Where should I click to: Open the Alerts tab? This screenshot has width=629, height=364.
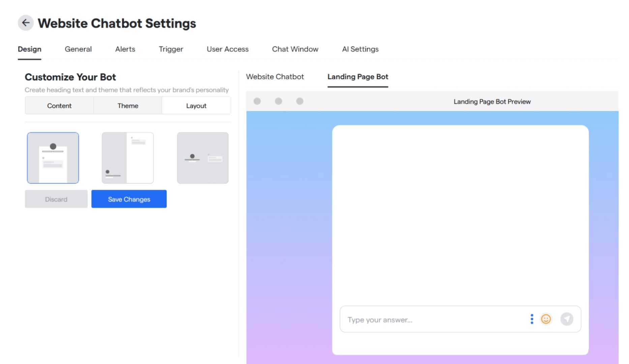[x=125, y=49]
